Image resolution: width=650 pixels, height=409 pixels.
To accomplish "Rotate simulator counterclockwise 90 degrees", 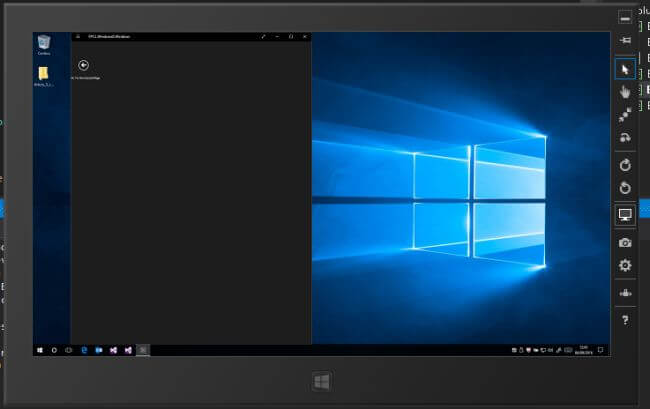I will 625,188.
